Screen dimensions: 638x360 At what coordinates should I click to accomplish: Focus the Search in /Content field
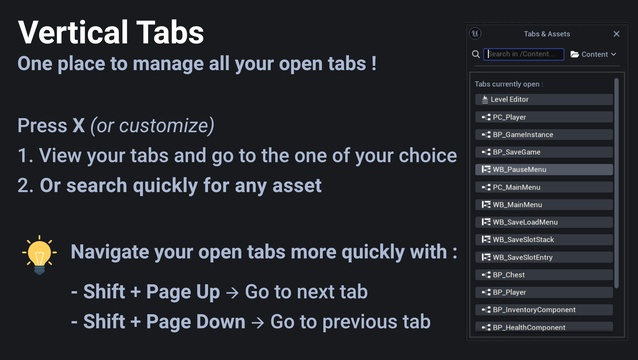[524, 54]
